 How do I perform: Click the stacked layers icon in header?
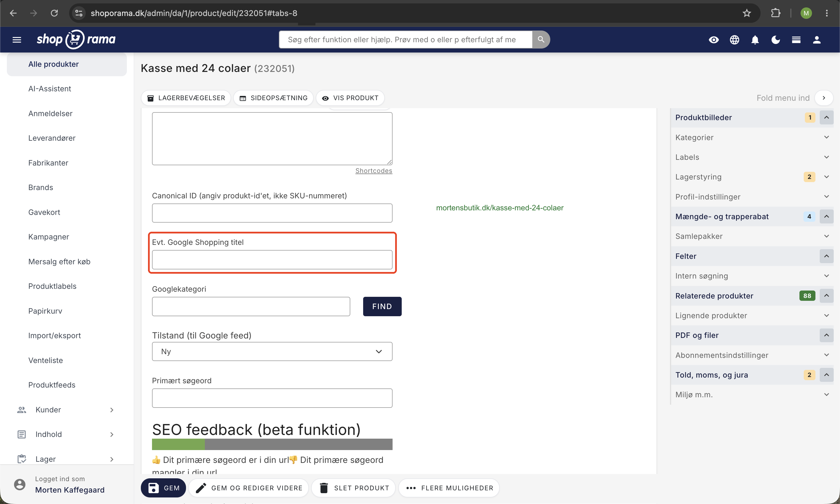pos(796,40)
